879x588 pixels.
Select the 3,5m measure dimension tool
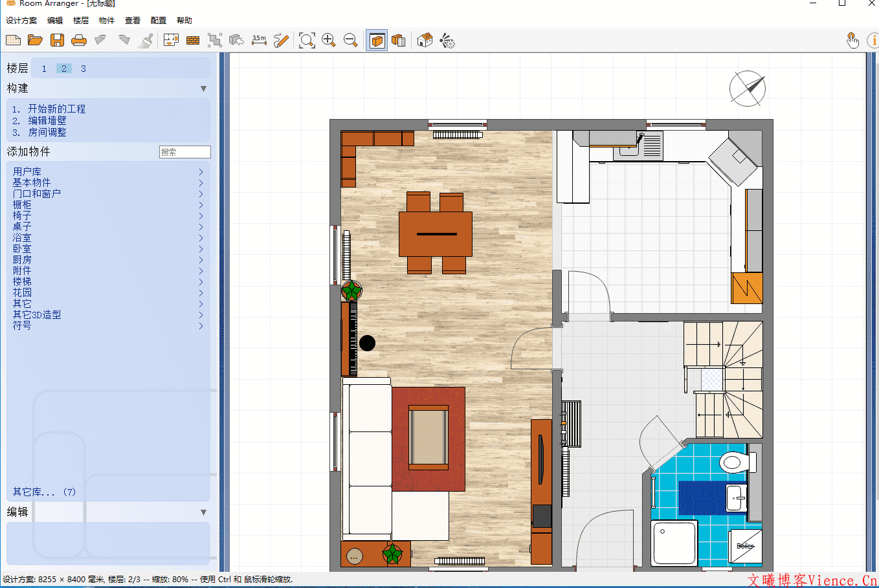click(259, 40)
